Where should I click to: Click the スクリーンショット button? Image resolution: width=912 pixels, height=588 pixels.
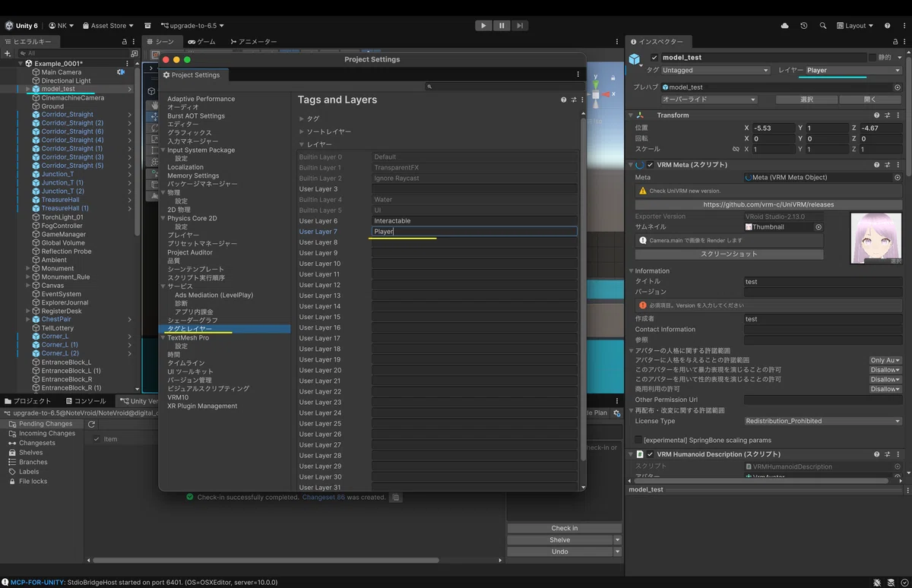(729, 254)
